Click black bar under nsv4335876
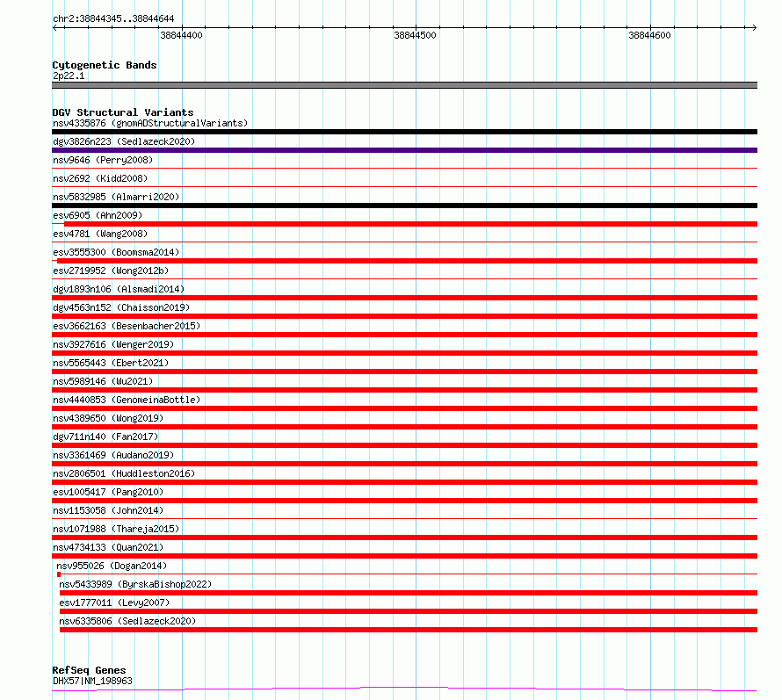 pyautogui.click(x=404, y=132)
